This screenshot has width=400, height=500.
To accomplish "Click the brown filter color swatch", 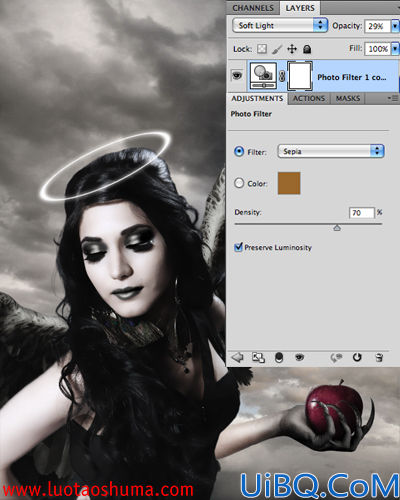I will pos(289,183).
